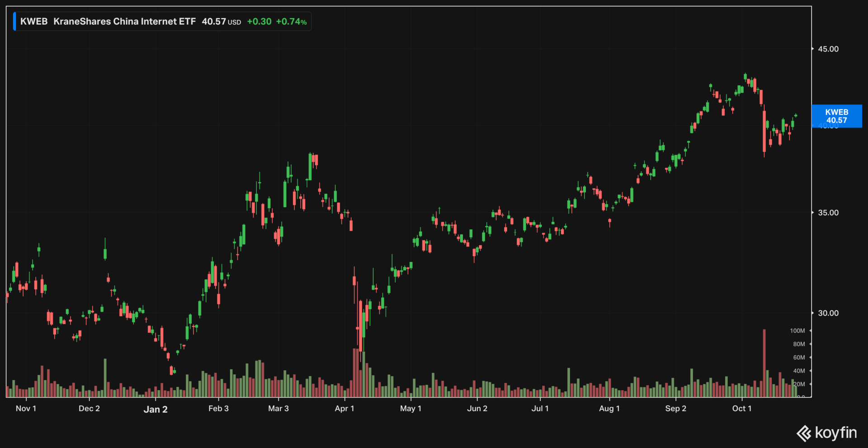Click the +0.30 price change value

[x=259, y=22]
